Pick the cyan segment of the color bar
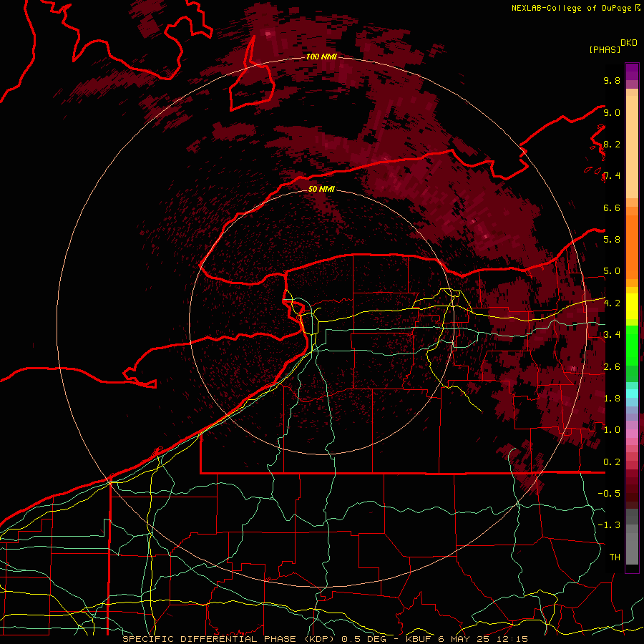Image resolution: width=644 pixels, height=644 pixels. coord(632,393)
